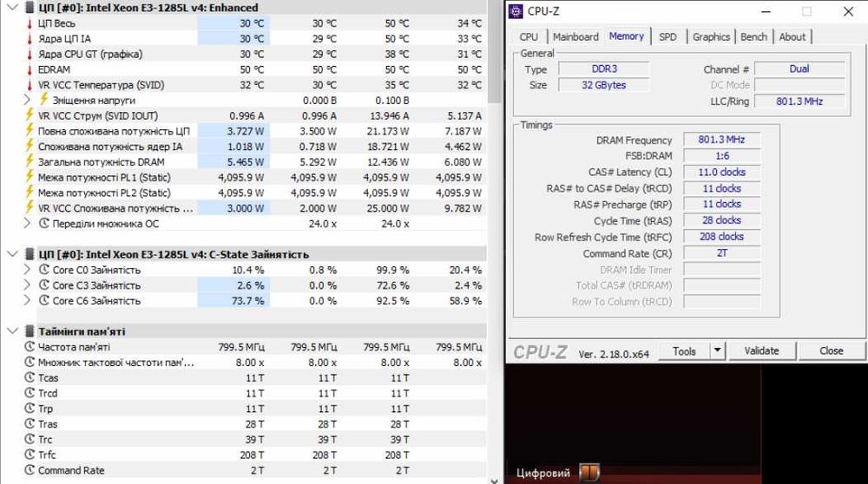
Task: Select the Memory tab in CPU-Z
Action: click(627, 36)
